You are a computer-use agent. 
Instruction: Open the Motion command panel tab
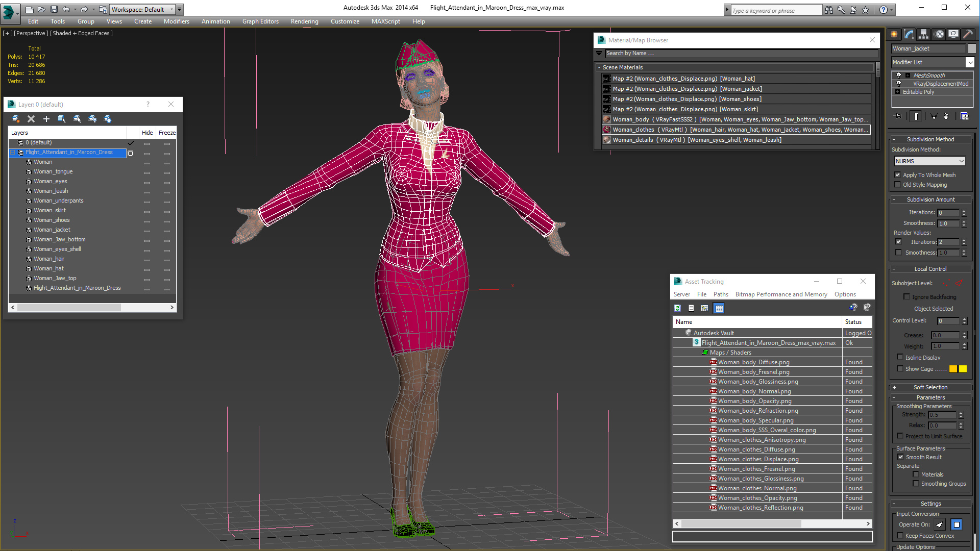939,34
